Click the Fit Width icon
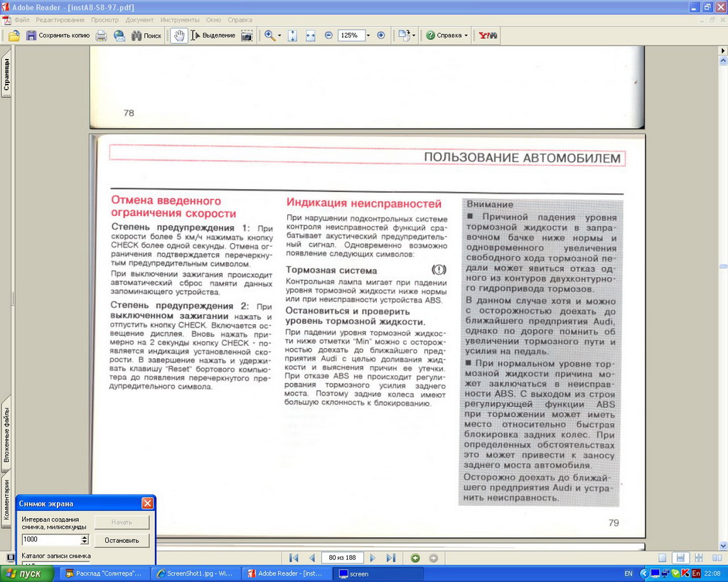728x582 pixels. point(311,36)
